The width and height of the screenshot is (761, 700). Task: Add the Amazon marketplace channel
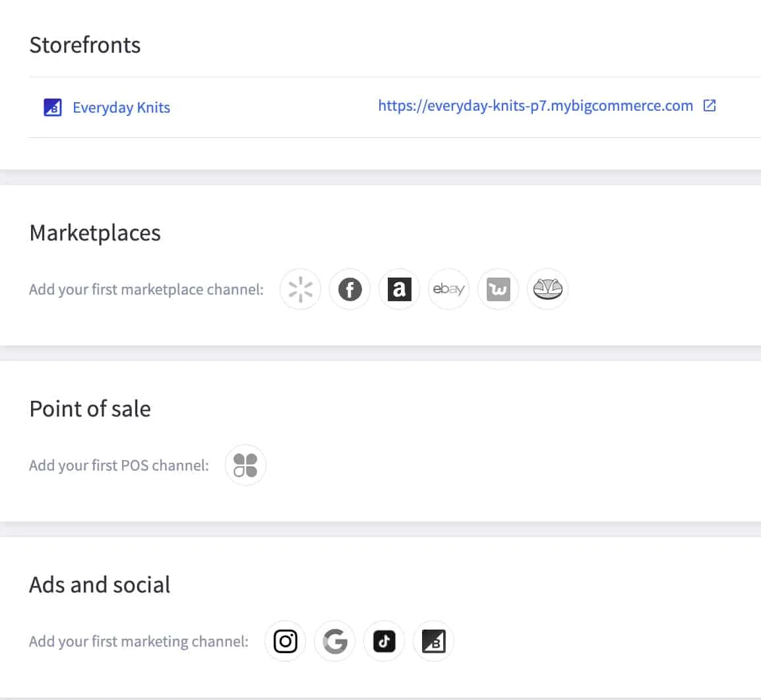[x=400, y=289]
